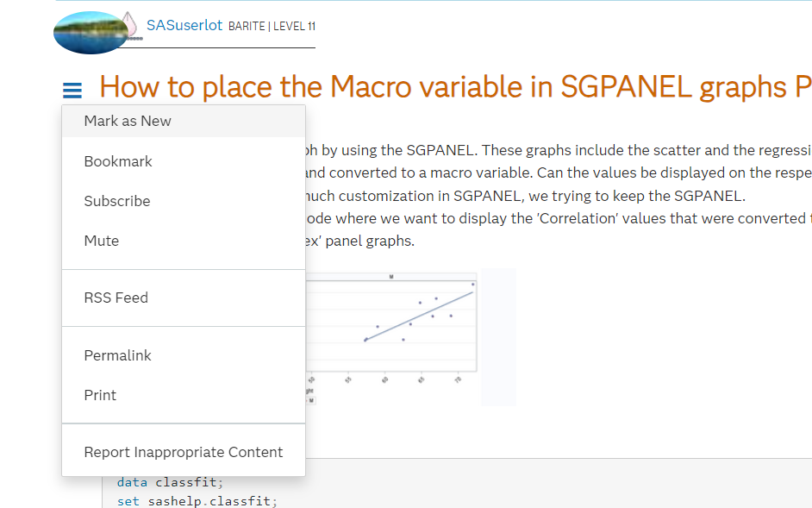Print this post using the menu
This screenshot has width=812, height=508.
(x=100, y=395)
